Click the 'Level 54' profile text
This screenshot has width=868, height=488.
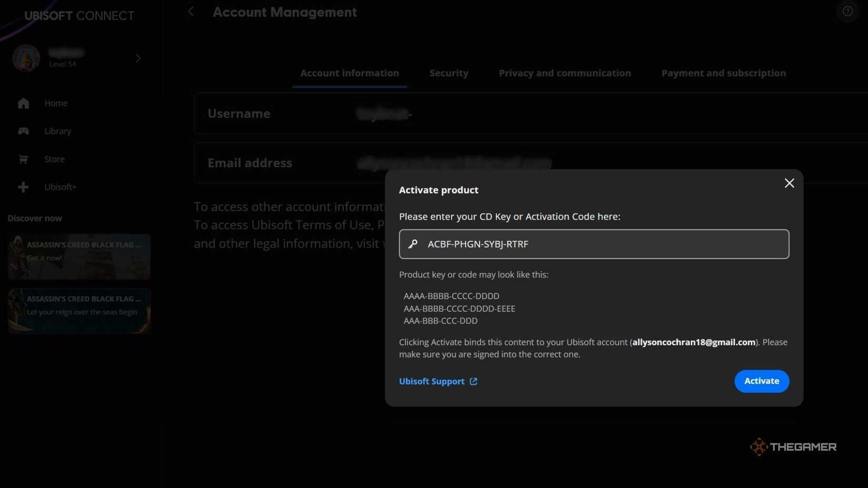click(63, 64)
